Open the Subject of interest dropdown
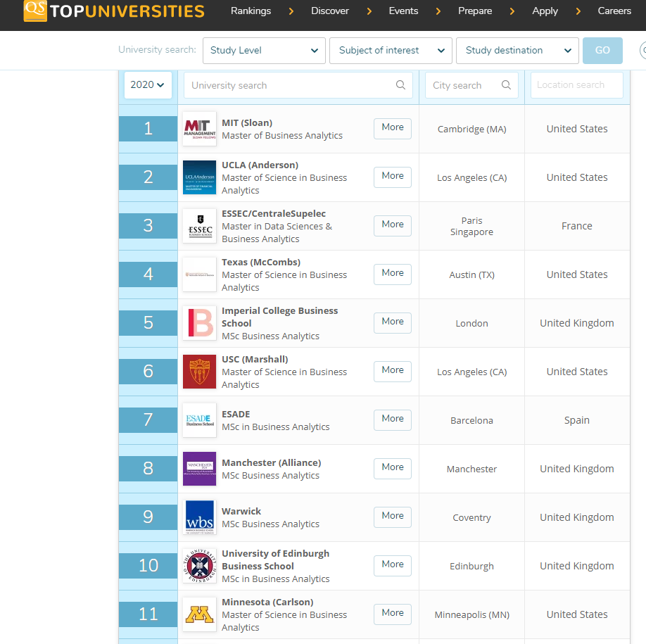This screenshot has height=644, width=646. tap(391, 51)
